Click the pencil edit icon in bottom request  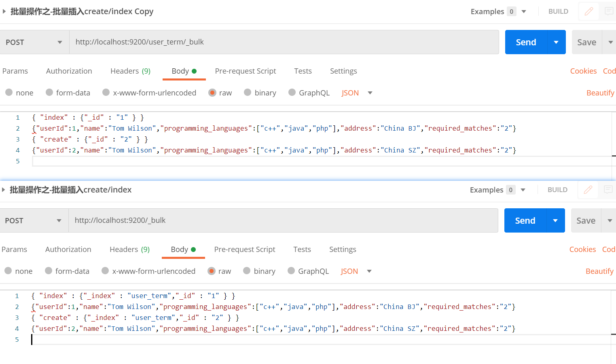tap(588, 190)
